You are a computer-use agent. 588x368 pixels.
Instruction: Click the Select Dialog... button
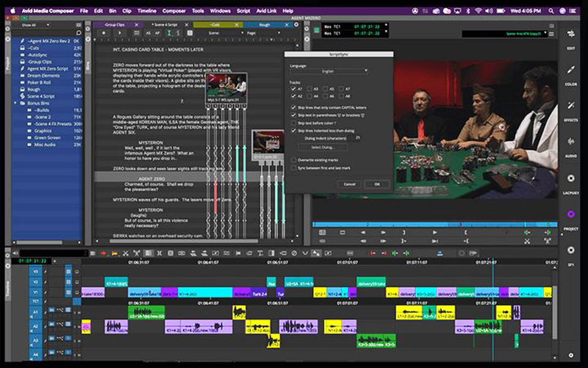(x=322, y=148)
